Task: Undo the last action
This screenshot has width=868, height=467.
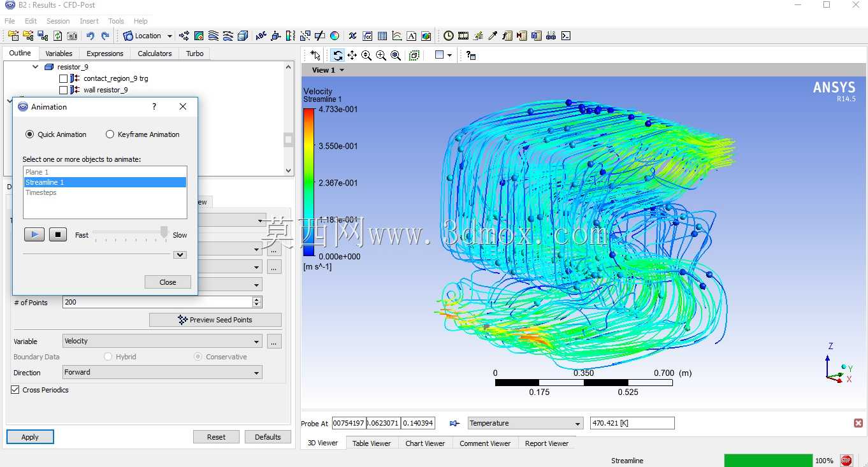Action: tap(90, 36)
